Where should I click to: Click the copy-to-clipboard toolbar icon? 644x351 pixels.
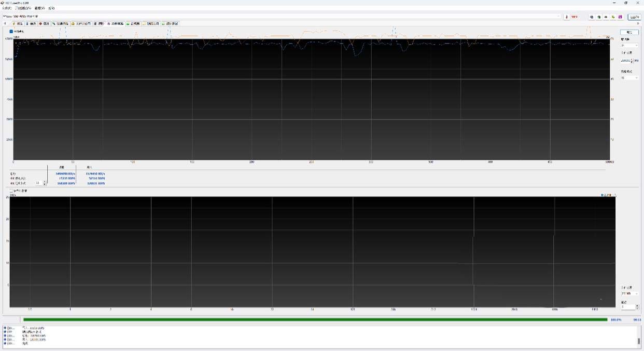tap(591, 17)
